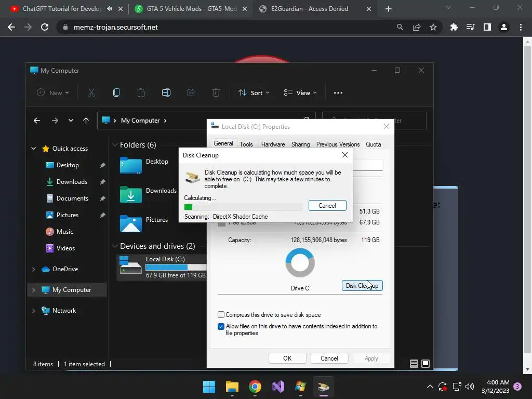The image size is (532, 399).
Task: Open Explorer recent locations dropdown
Action: 71,121
